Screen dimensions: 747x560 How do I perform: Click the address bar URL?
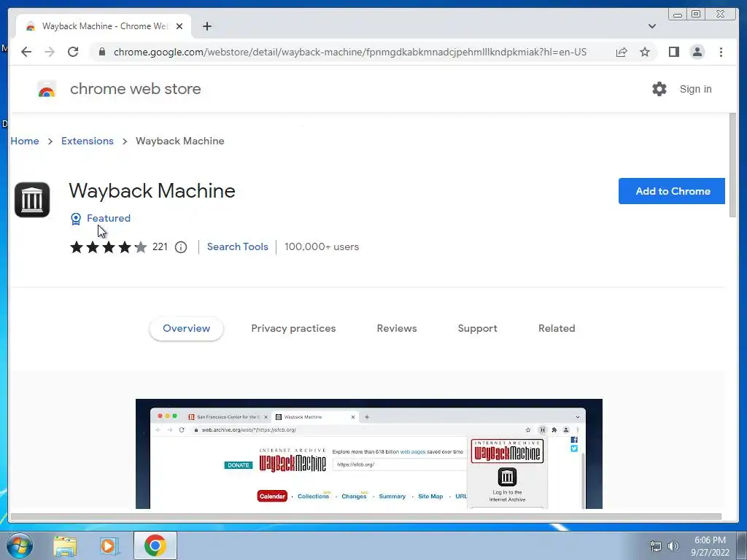click(x=350, y=52)
